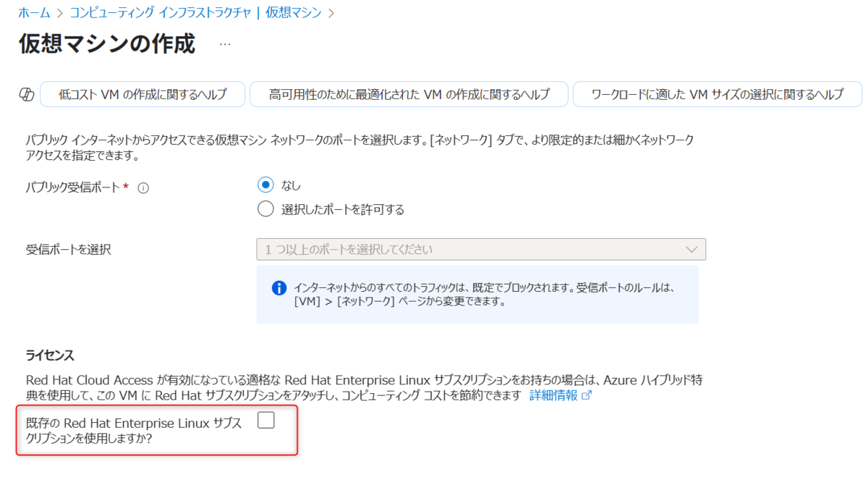Click the 既存の Red Hat Enterprise Linux label text
The height and width of the screenshot is (480, 868).
134,431
